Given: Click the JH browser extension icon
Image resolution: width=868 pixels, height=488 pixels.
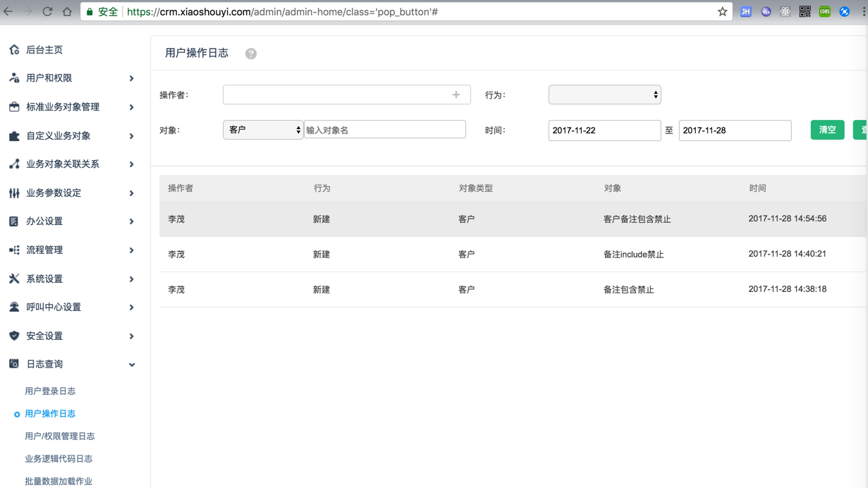Looking at the screenshot, I should (745, 12).
